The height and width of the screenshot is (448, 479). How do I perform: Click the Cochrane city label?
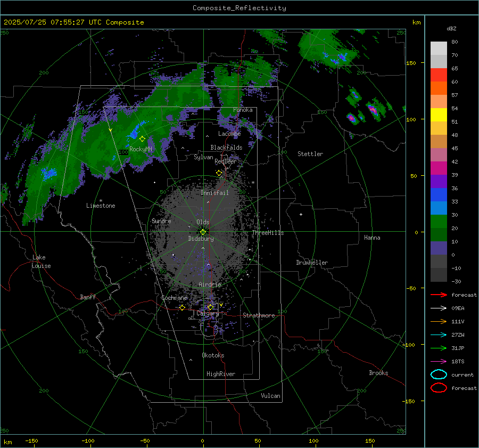click(174, 298)
